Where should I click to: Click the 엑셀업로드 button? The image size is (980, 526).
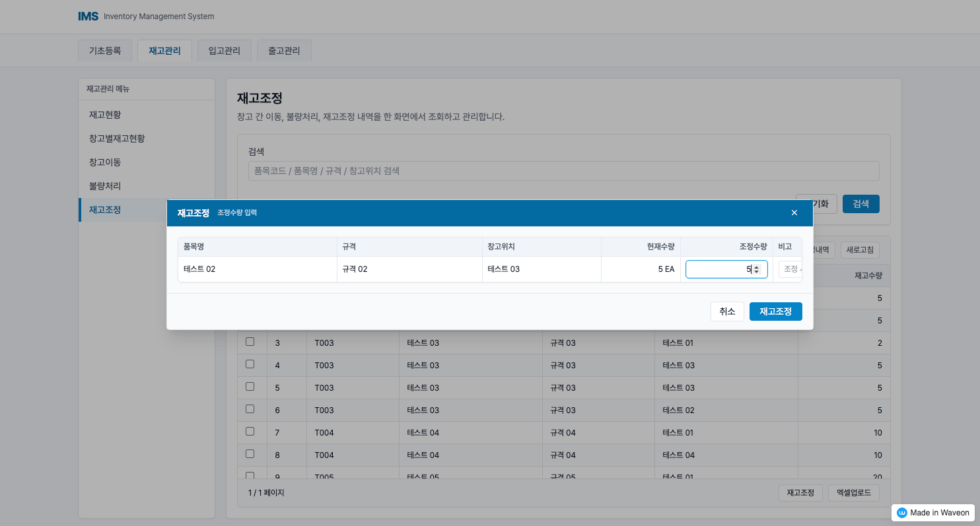853,493
